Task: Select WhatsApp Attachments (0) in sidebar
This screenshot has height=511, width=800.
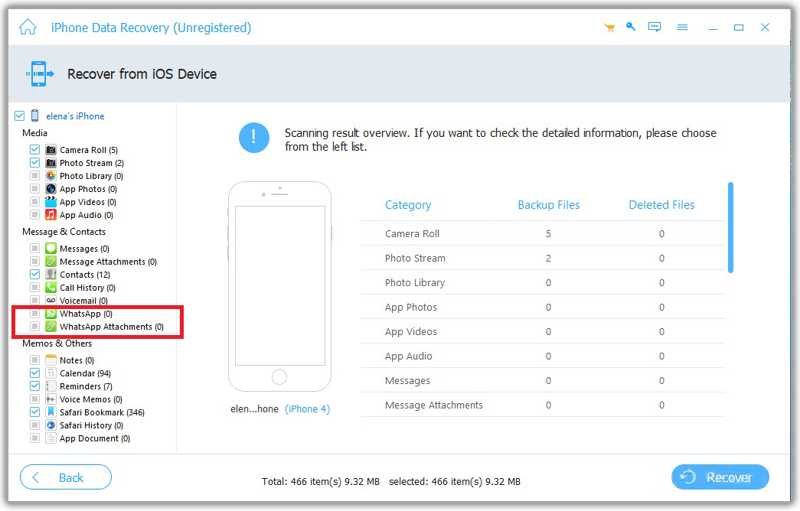Action: (x=111, y=326)
